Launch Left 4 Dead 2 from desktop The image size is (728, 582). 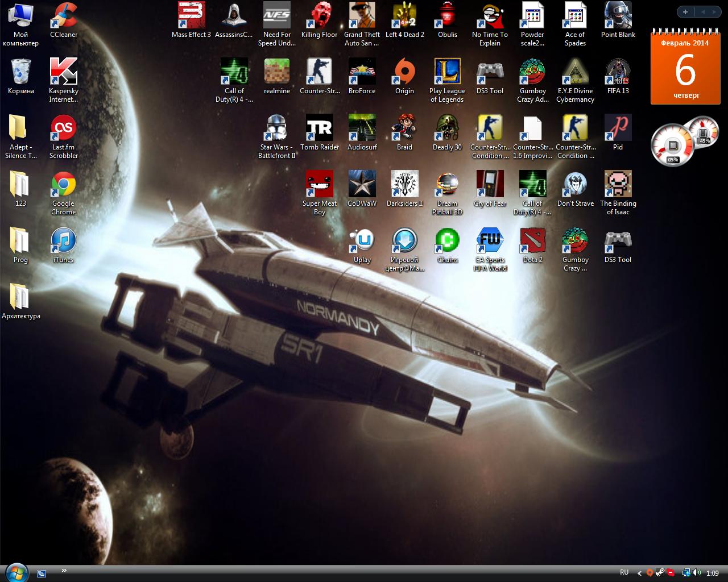(x=404, y=16)
